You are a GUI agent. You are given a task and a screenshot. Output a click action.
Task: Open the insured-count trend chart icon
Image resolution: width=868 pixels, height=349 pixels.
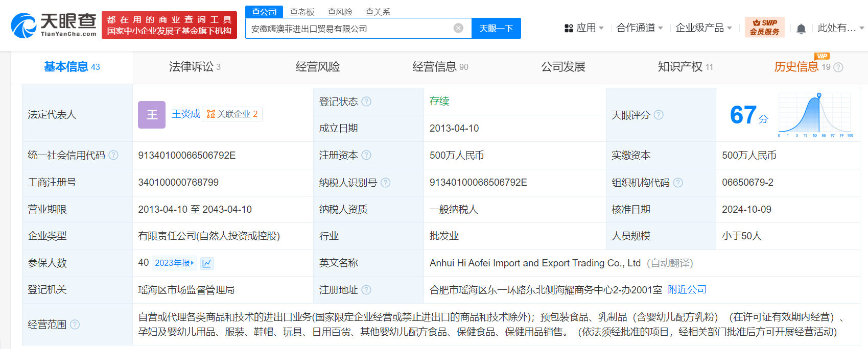[207, 263]
